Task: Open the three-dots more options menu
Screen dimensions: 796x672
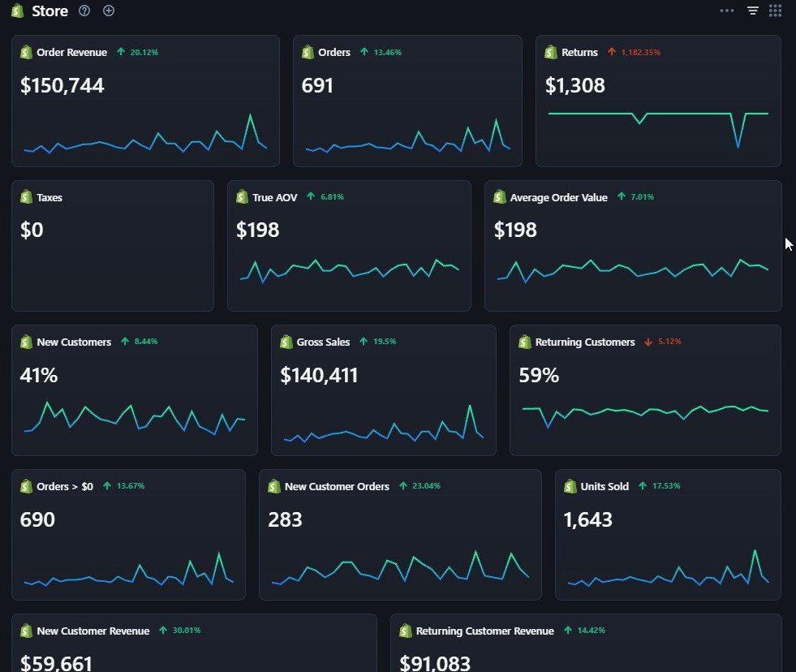Action: click(727, 11)
